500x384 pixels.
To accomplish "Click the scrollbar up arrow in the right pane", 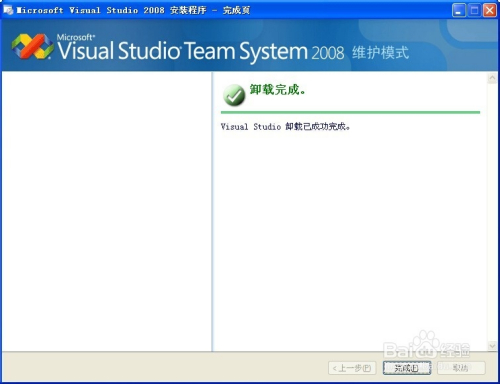I will [x=492, y=79].
